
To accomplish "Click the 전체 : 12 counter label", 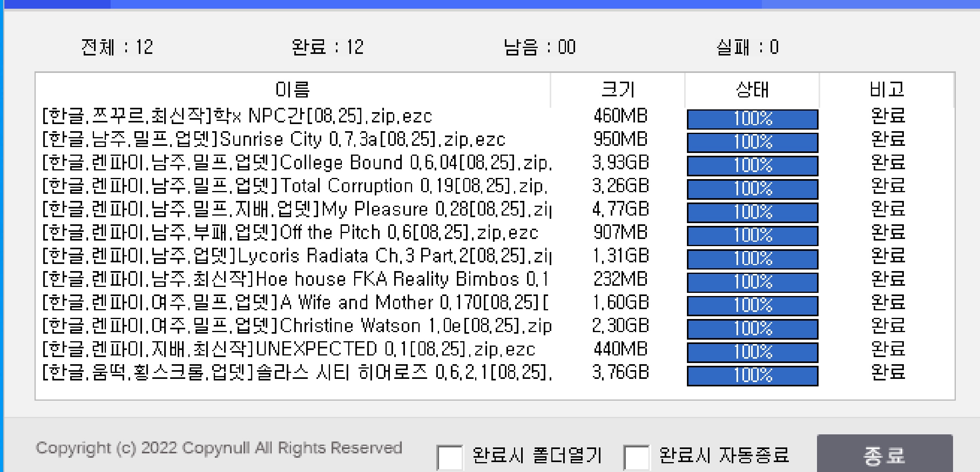I will (x=117, y=47).
